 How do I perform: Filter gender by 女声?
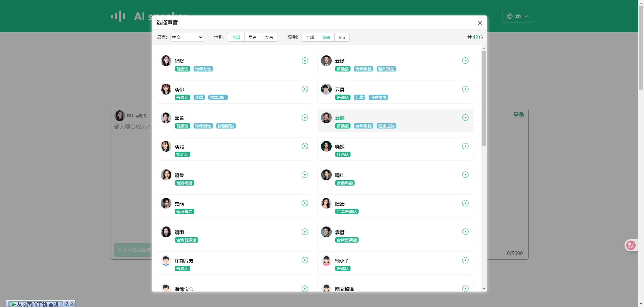point(269,37)
